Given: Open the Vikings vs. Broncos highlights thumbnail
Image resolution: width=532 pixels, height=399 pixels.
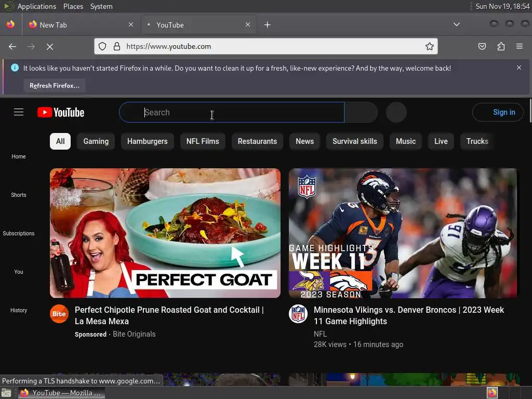Looking at the screenshot, I should 403,233.
